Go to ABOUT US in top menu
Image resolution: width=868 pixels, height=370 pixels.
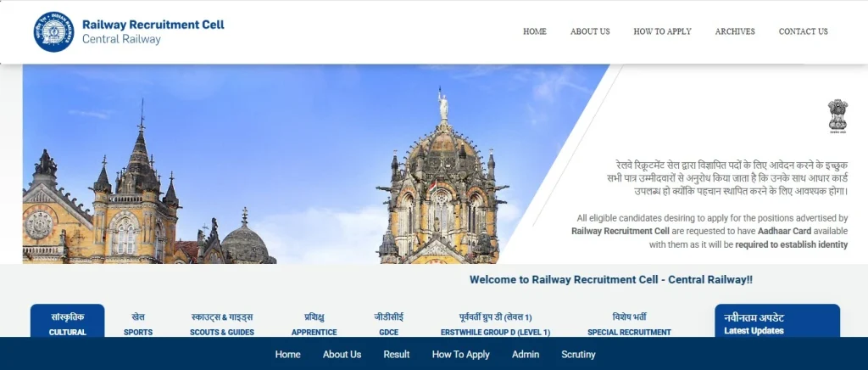[x=590, y=31]
